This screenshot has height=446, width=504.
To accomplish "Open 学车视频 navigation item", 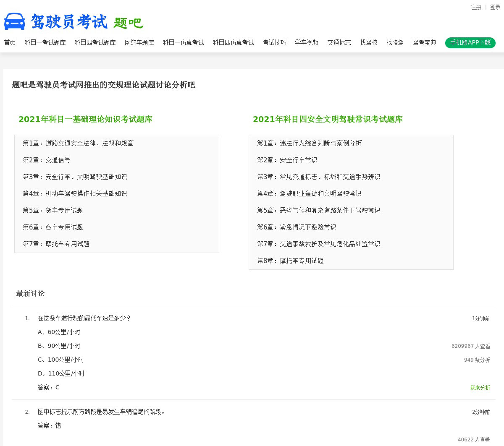I will click(x=307, y=43).
